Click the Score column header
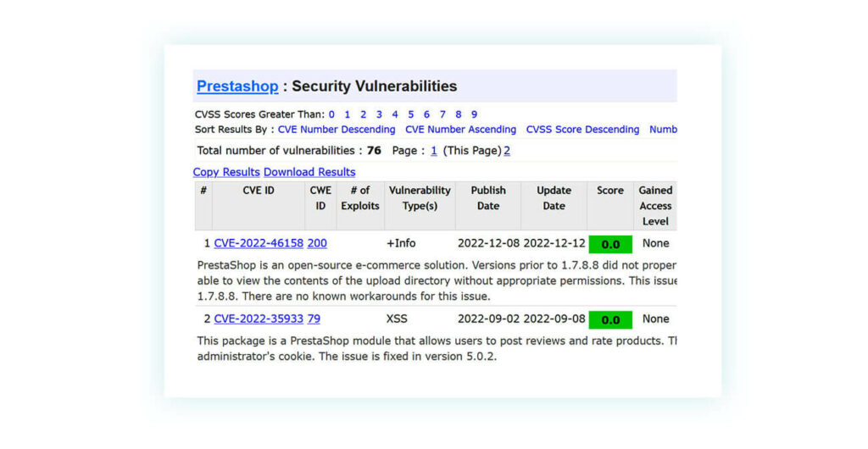The image size is (868, 449). 610,191
